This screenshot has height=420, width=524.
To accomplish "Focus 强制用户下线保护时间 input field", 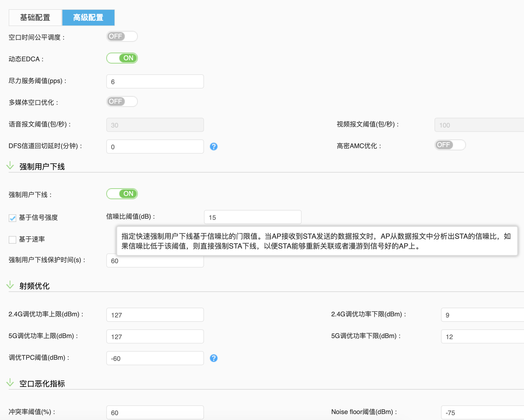I will click(x=155, y=260).
